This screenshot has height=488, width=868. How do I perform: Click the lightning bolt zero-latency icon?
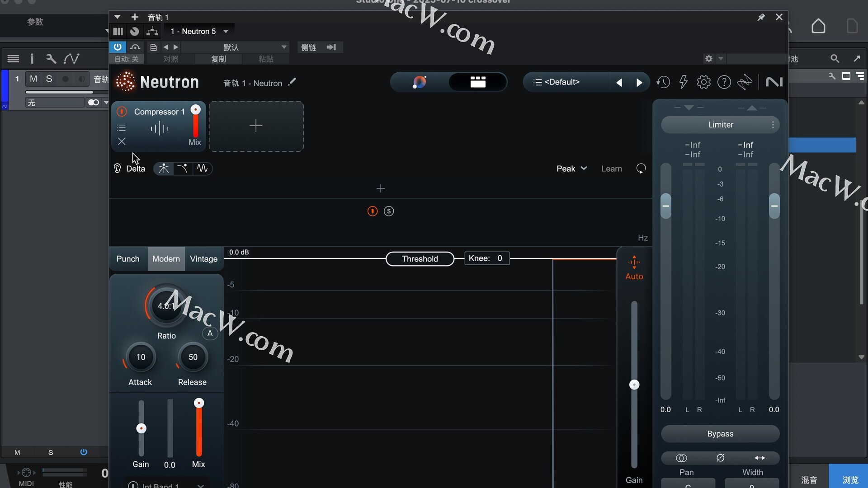684,82
